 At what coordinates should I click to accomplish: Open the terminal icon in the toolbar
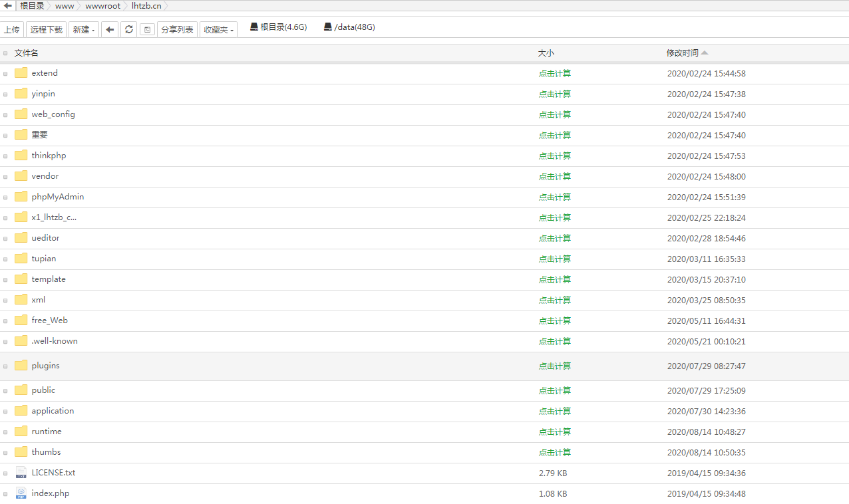click(147, 29)
